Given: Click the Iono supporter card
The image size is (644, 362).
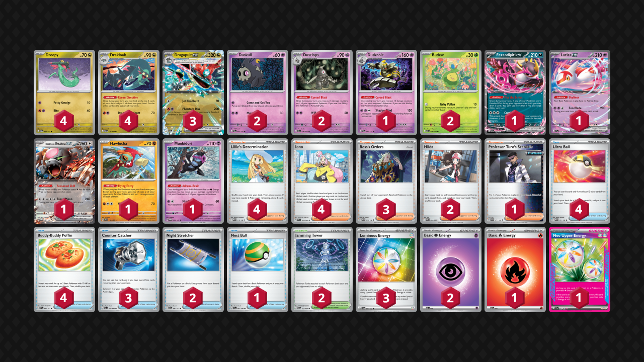Looking at the screenshot, I should (x=322, y=181).
